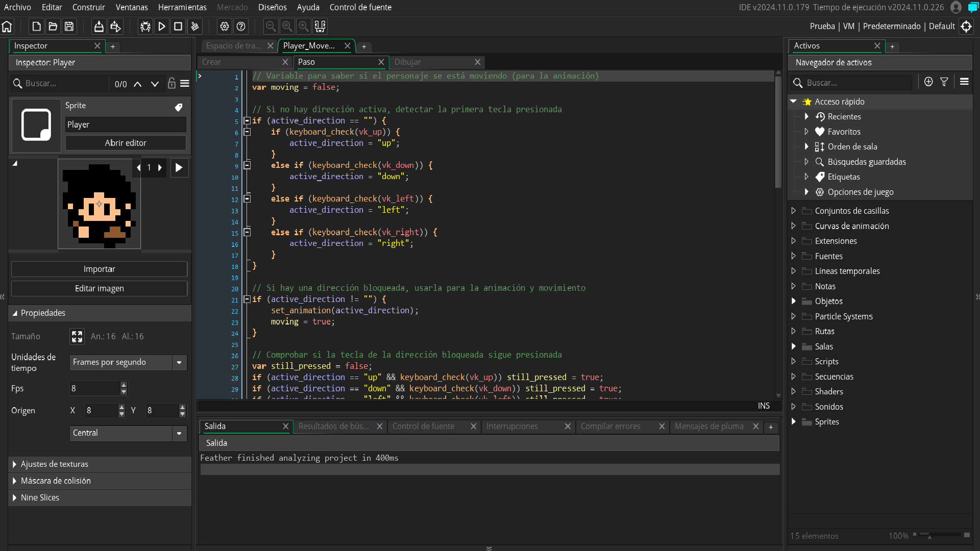Screen dimensions: 980x551
Task: Create a new asset with the plus icon
Action: coord(928,82)
